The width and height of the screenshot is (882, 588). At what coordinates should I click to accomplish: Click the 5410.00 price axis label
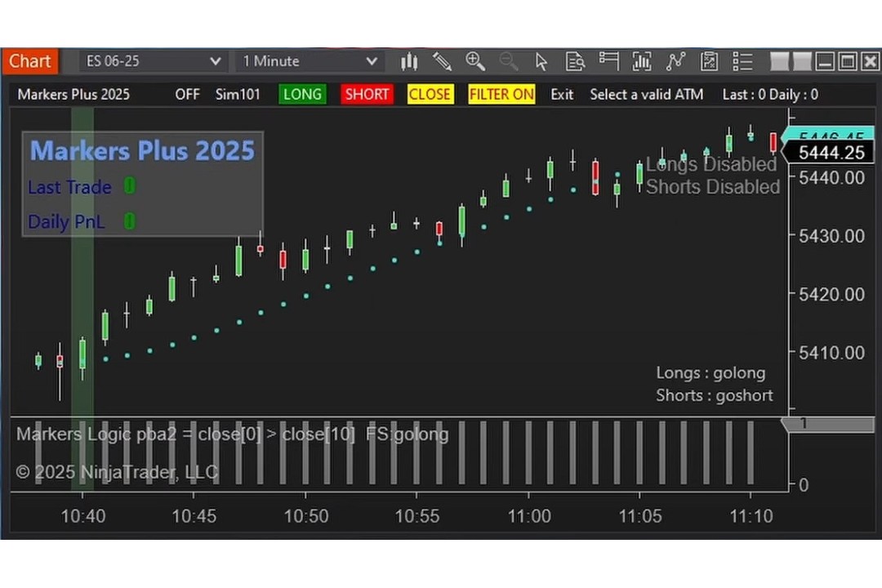pos(831,353)
